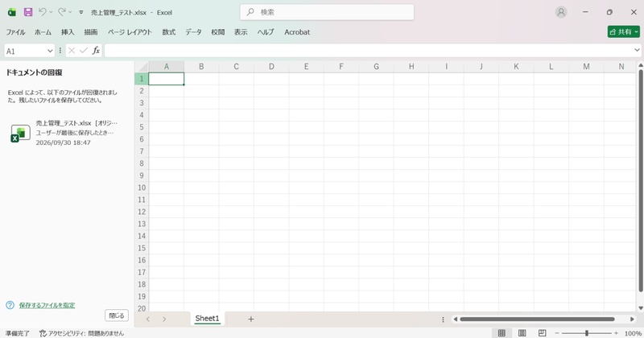The width and height of the screenshot is (644, 338).
Task: Click the horizontal scrollbar thumb
Action: [537, 319]
